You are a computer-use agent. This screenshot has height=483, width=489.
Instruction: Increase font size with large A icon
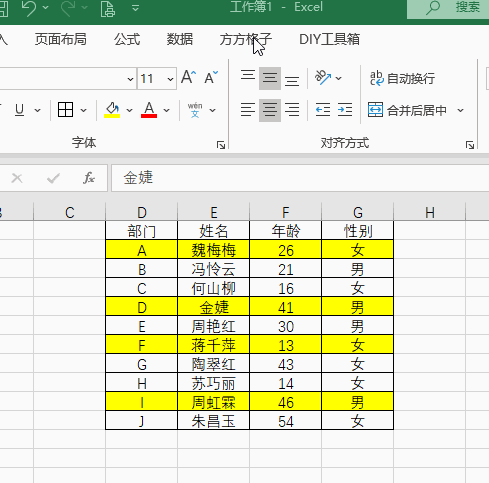(x=188, y=77)
